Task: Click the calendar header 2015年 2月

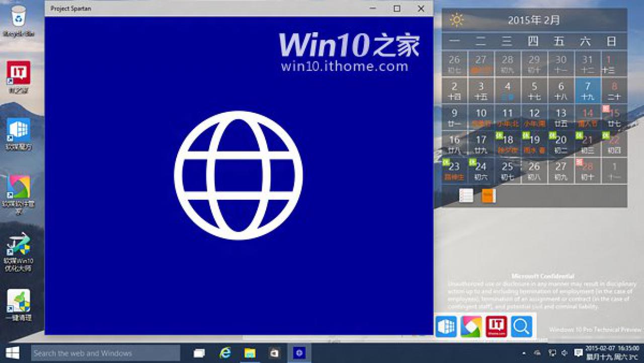Action: tap(534, 21)
